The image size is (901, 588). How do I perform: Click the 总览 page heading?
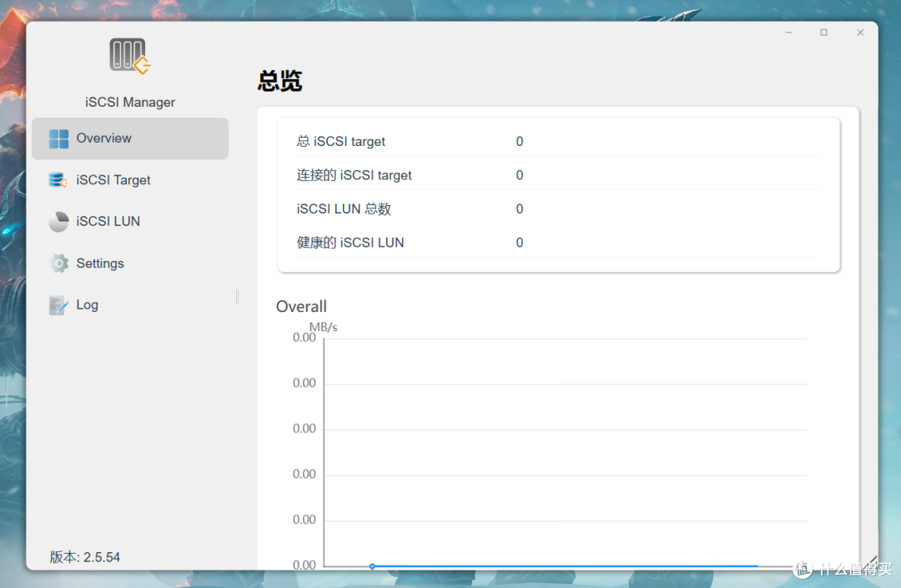click(279, 81)
